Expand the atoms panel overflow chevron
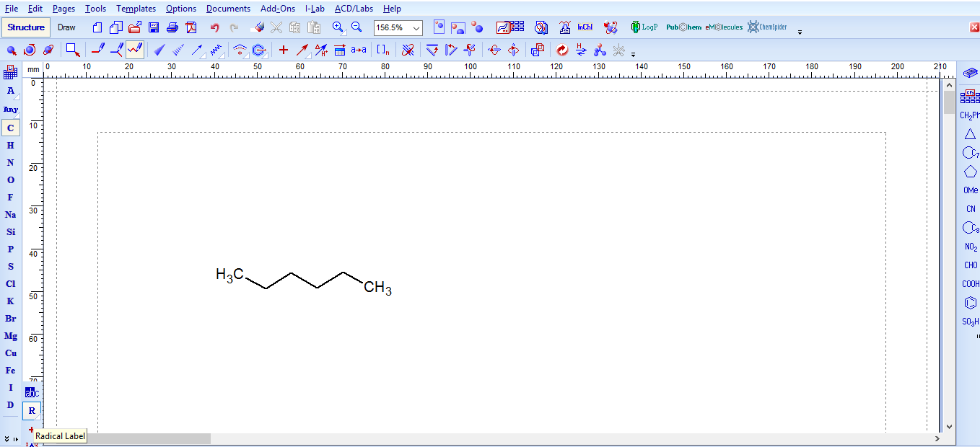 coord(7,438)
